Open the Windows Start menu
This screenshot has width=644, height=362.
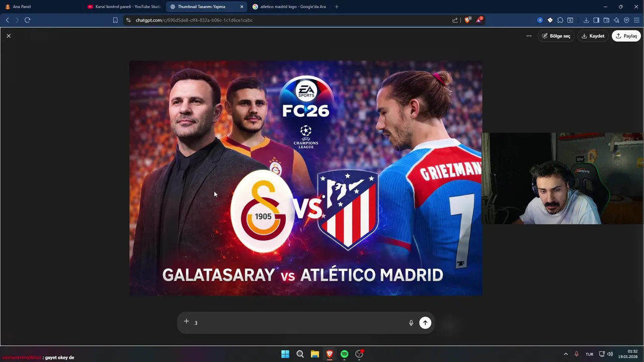pos(285,354)
